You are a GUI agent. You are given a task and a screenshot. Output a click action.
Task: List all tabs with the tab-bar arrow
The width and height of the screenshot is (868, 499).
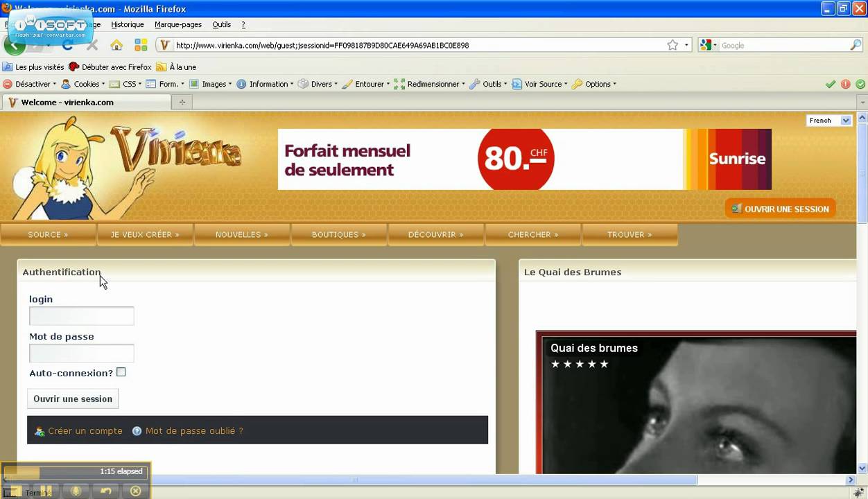click(x=862, y=102)
